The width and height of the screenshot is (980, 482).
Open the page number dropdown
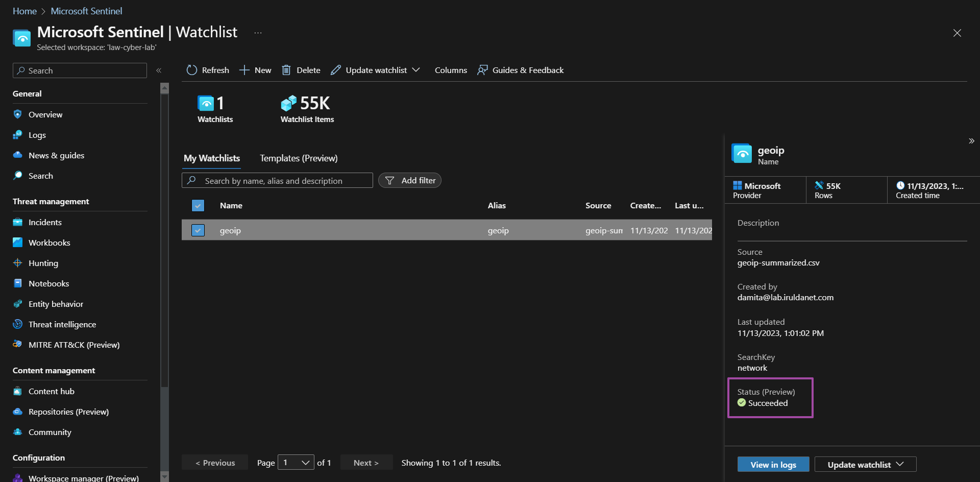[x=296, y=463]
